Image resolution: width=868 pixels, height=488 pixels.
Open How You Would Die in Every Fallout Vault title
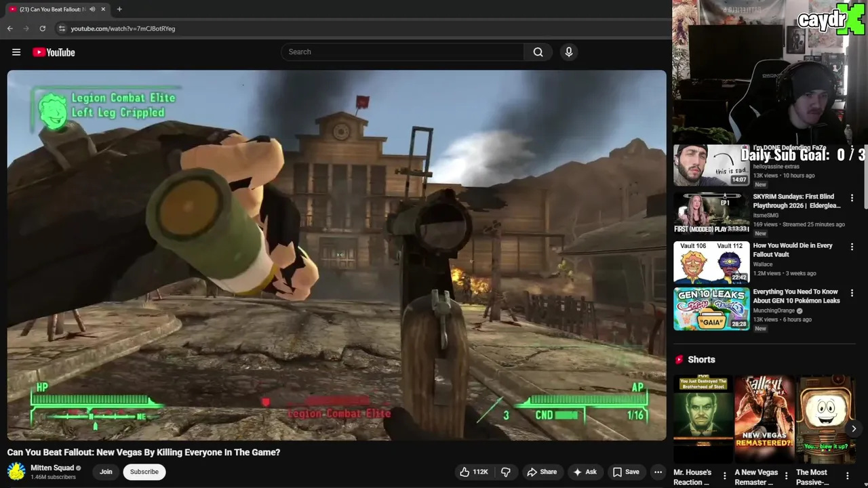[x=793, y=250]
